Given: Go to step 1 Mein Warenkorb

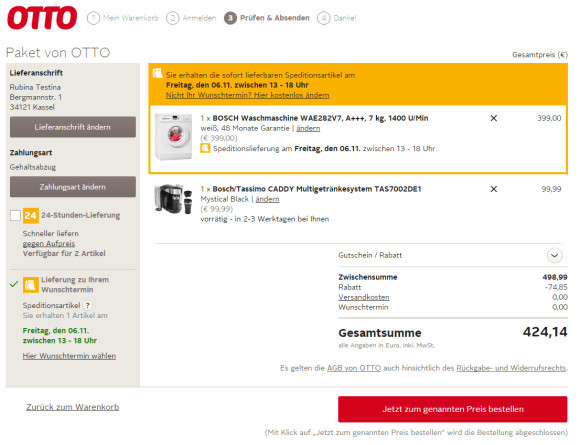Looking at the screenshot, I should (x=123, y=18).
